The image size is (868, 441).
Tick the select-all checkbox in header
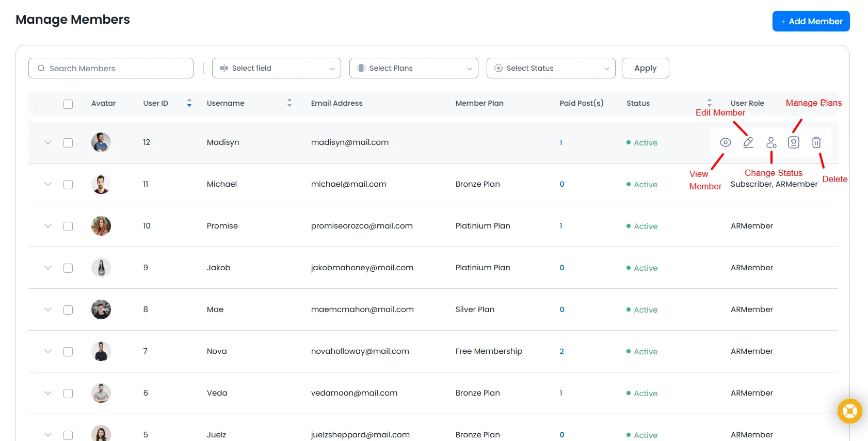click(x=68, y=104)
